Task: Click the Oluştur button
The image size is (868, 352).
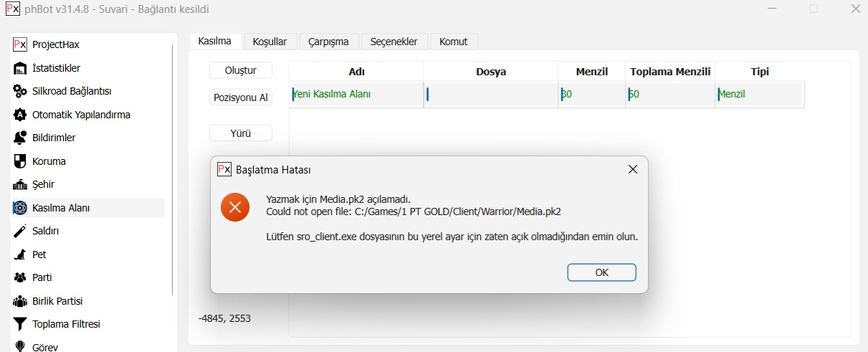Action: [241, 70]
